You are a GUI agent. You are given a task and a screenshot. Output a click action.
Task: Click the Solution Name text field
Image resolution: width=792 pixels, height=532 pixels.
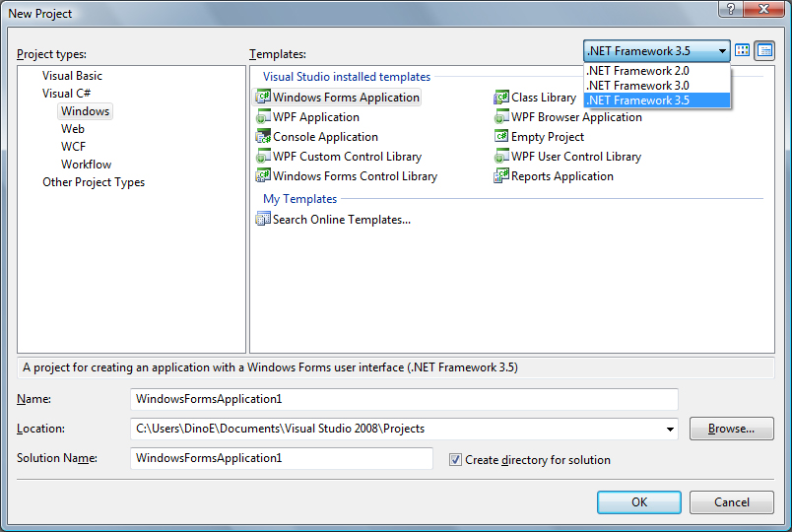coord(281,458)
